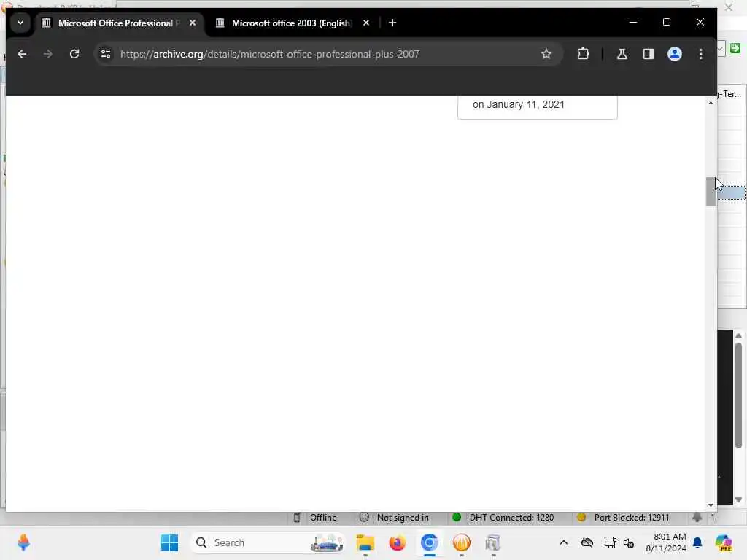Click the page scrollbar down arrow
The height and width of the screenshot is (560, 747).
[x=711, y=505]
